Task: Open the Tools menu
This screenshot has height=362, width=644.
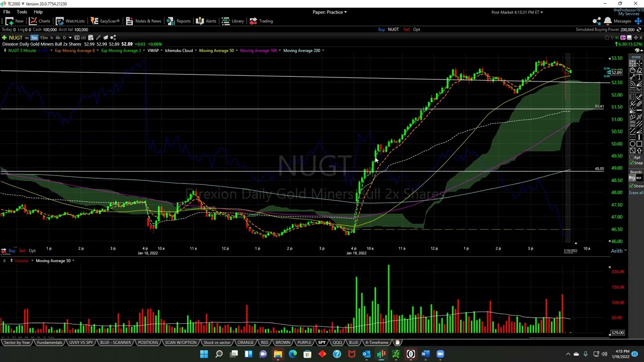Action: tap(22, 12)
